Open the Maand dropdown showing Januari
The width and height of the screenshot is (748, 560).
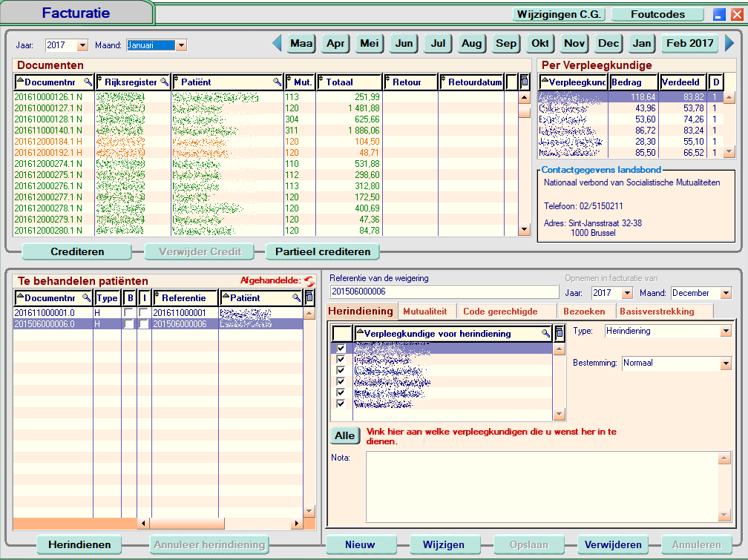180,45
